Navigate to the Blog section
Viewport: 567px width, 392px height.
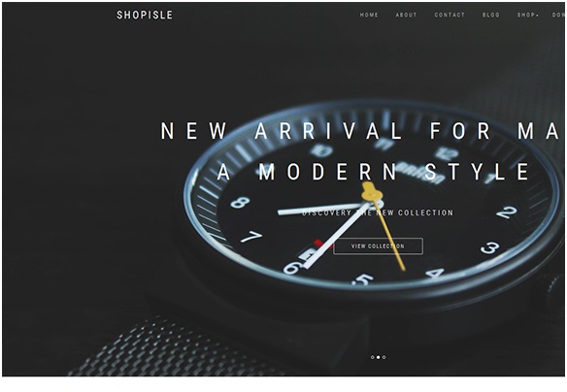coord(490,15)
